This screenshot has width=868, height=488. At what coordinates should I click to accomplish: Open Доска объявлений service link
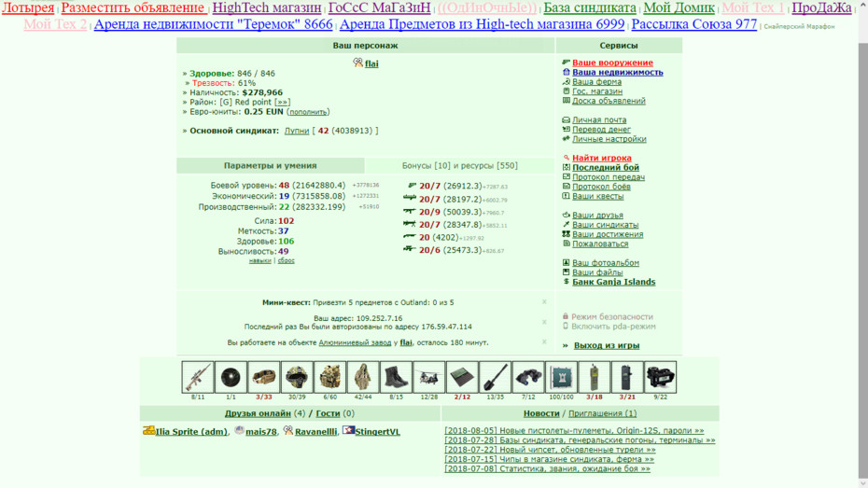pyautogui.click(x=609, y=101)
